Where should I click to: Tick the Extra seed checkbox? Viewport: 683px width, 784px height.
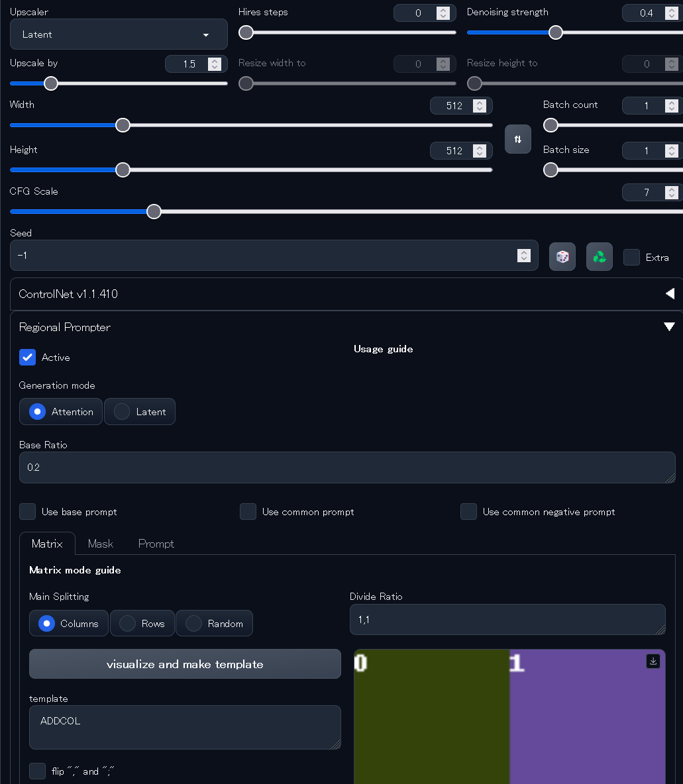pos(631,257)
